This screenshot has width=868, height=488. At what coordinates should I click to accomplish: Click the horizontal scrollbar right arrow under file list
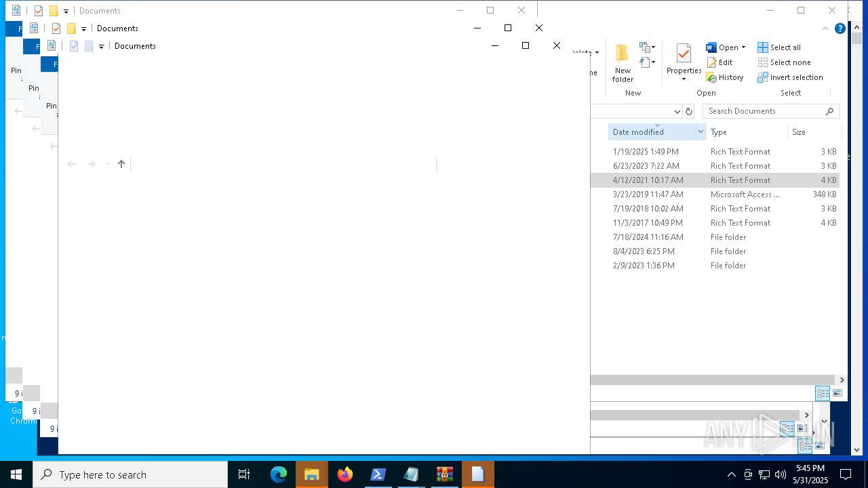[842, 380]
